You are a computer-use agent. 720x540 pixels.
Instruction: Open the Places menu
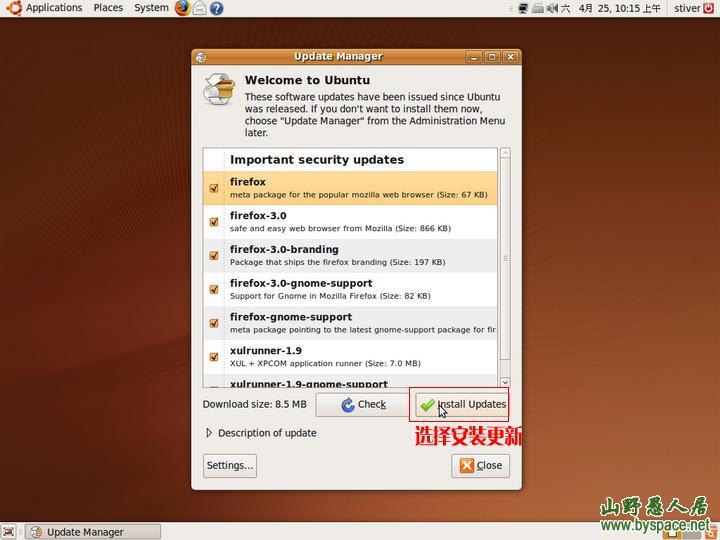(x=108, y=8)
